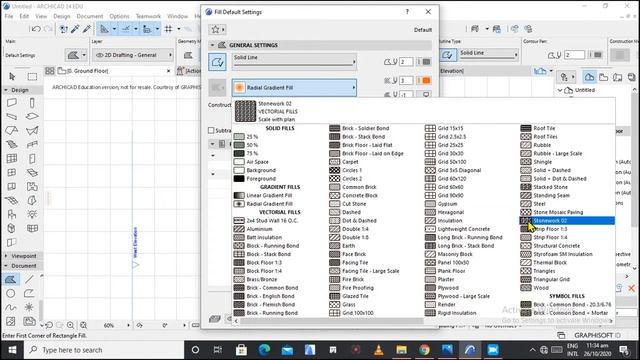
Task: Click the Info Box contour pen color swatch
Action: coord(598,55)
